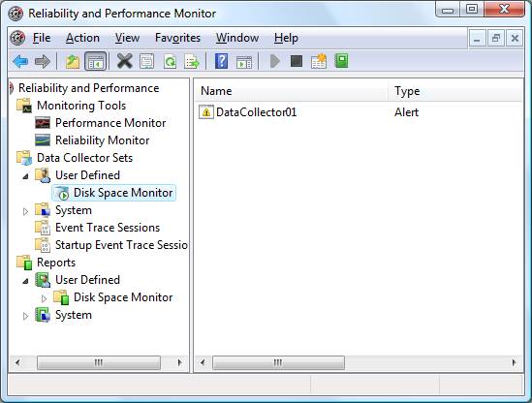Click the Data Collector Sets folder icon
This screenshot has height=403, width=532.
(24, 158)
